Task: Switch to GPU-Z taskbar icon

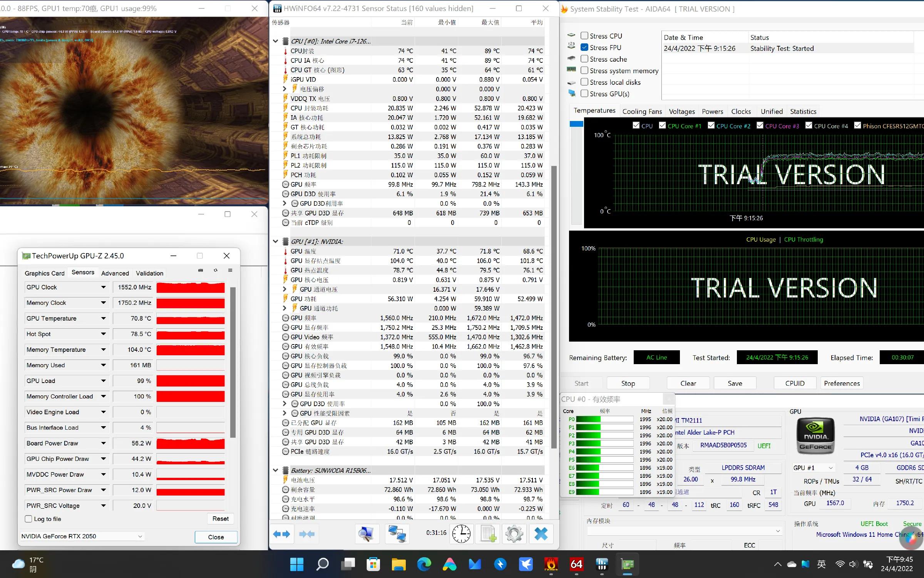Action: click(x=628, y=565)
